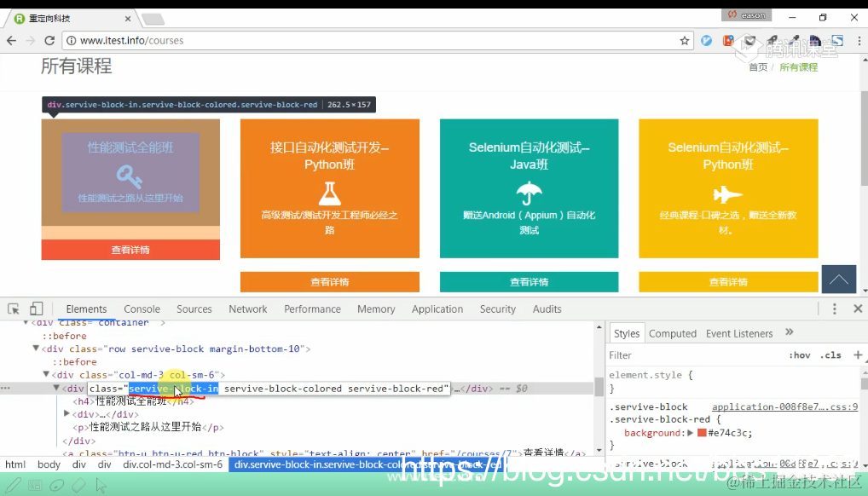868x496 pixels.
Task: Click the back-to-top arrow button
Action: pos(838,279)
